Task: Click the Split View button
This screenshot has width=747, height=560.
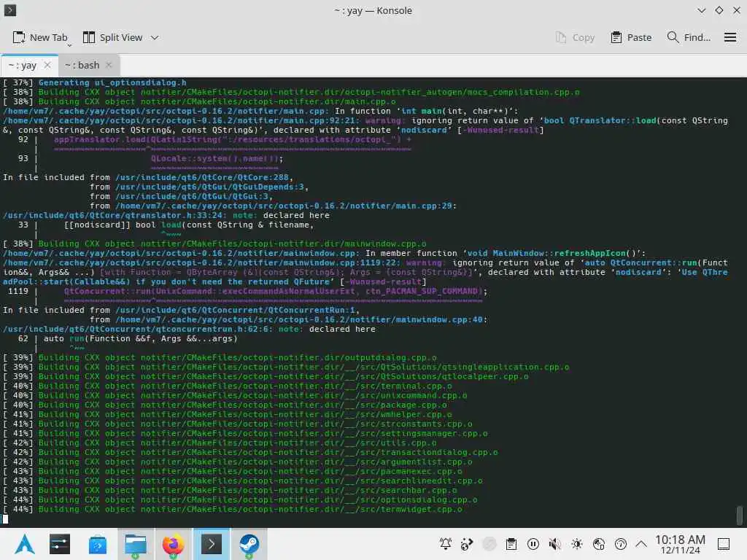Action: point(113,38)
